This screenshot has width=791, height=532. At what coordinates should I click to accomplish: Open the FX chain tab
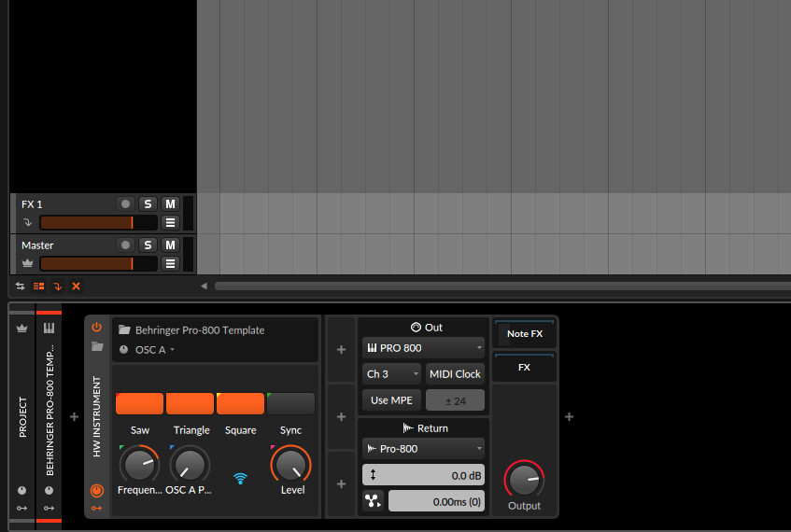click(x=524, y=367)
